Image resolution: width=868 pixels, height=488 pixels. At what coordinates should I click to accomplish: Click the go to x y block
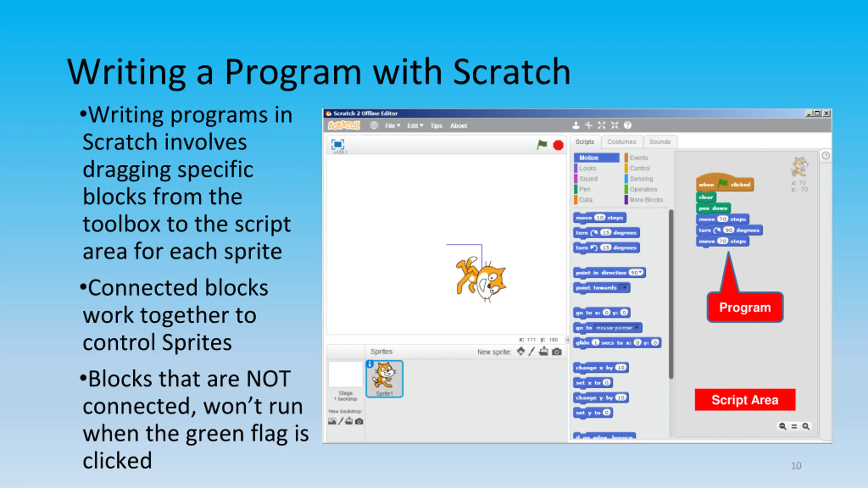coord(602,313)
